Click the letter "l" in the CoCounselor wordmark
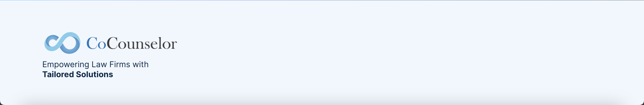This screenshot has height=105, width=644. [160, 43]
